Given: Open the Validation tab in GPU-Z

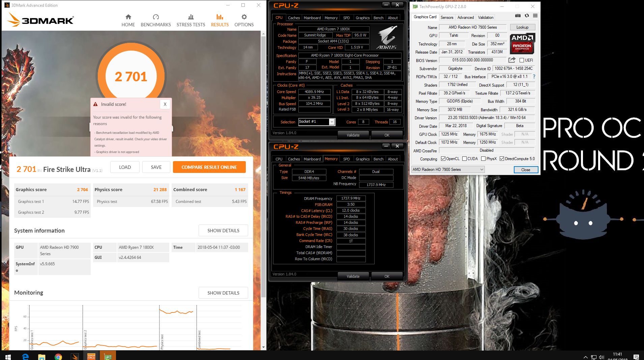Looking at the screenshot, I should tap(486, 18).
